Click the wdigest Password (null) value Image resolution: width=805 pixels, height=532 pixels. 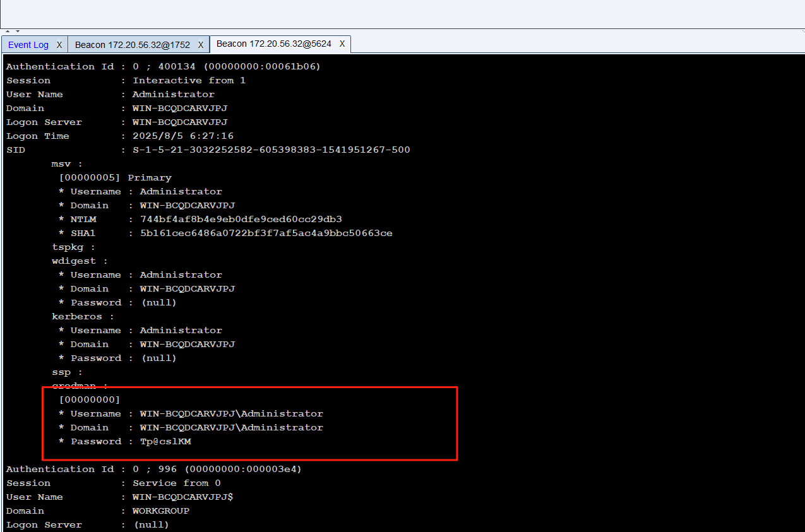[158, 302]
